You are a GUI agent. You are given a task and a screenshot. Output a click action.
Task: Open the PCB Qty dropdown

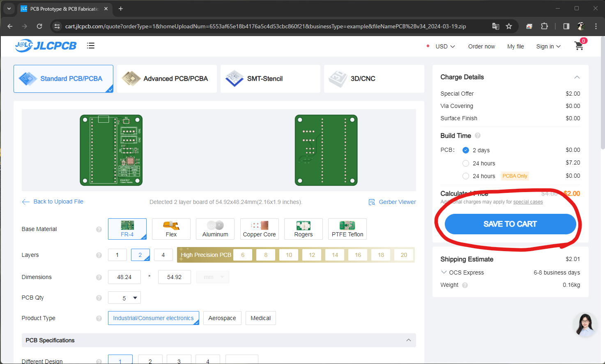point(124,298)
